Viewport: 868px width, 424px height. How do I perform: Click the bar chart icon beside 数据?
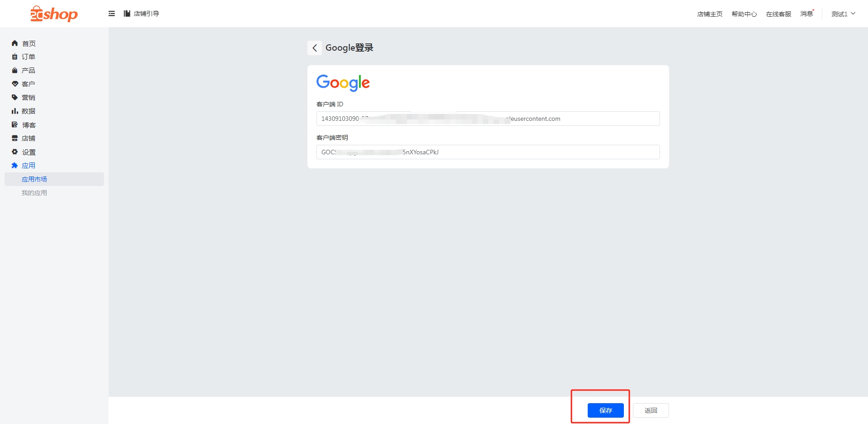[14, 111]
